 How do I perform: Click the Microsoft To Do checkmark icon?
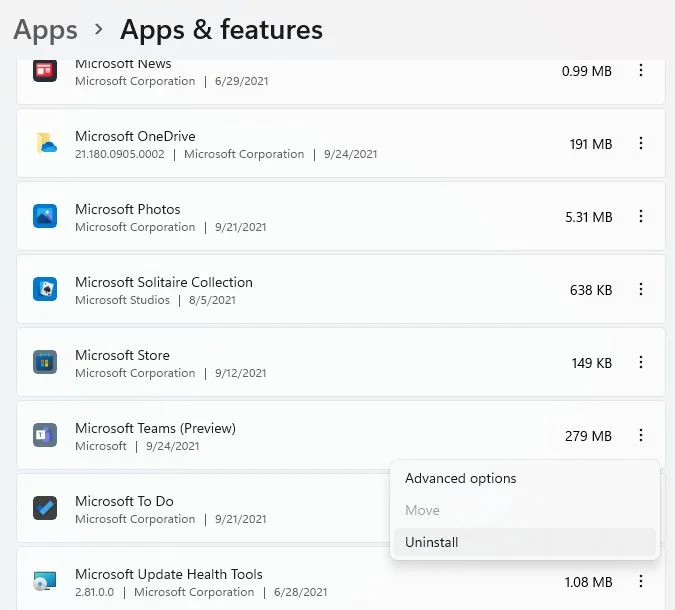point(45,508)
